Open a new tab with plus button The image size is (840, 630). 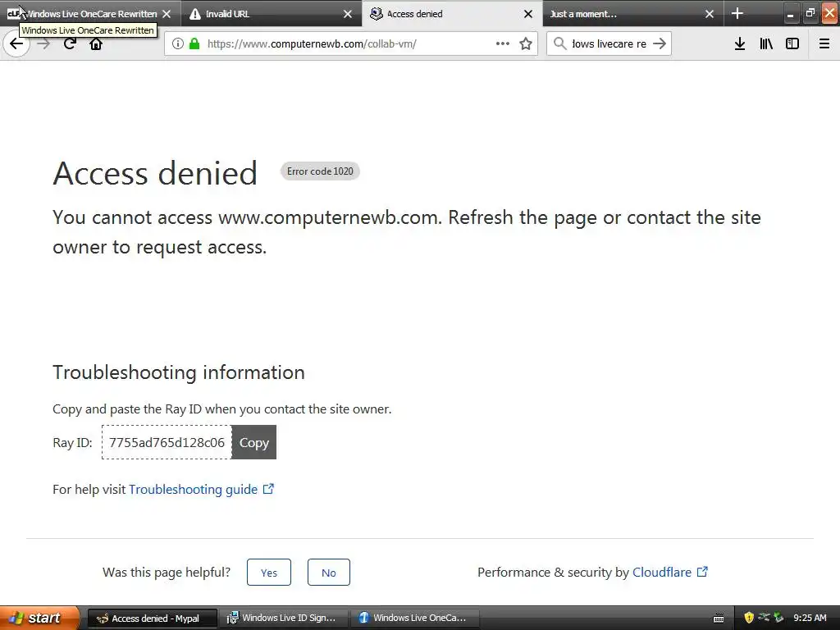(737, 13)
